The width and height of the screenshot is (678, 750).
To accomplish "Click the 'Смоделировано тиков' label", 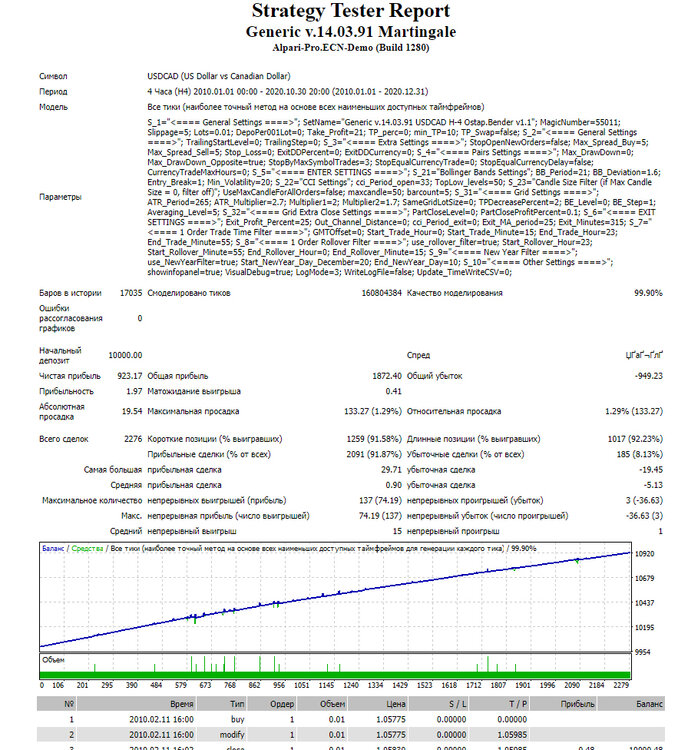I will click(189, 293).
